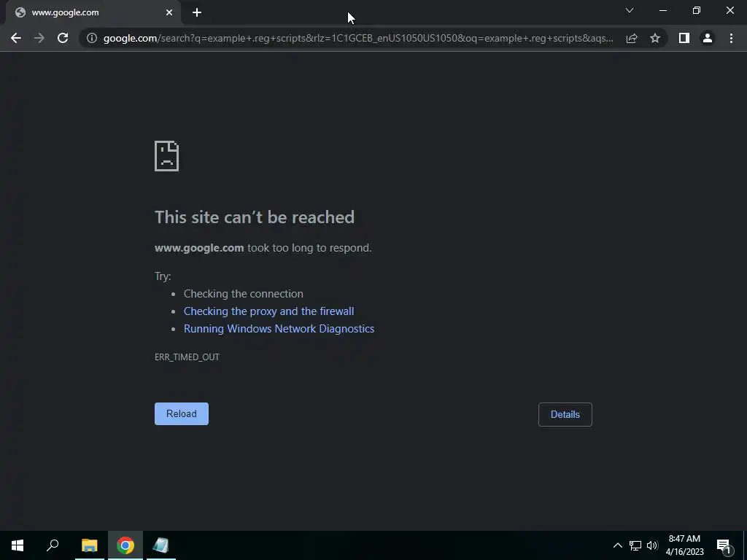Open File Explorer from the taskbar

point(89,545)
